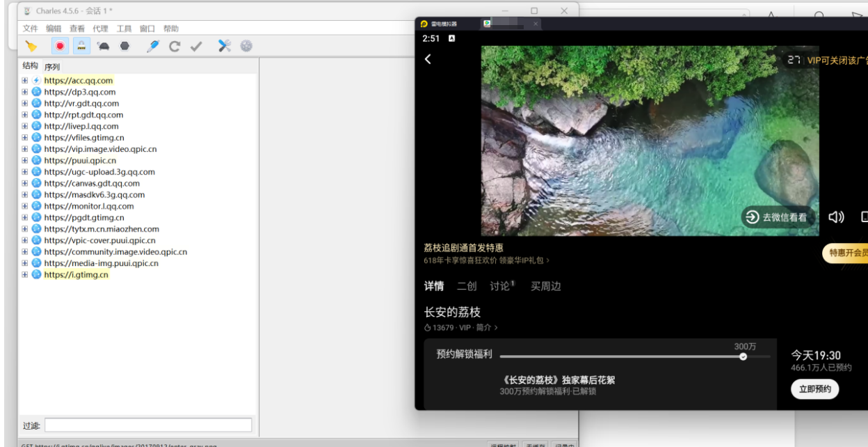Image resolution: width=868 pixels, height=447 pixels.
Task: Click into the 过滤 filter input field
Action: (x=148, y=425)
